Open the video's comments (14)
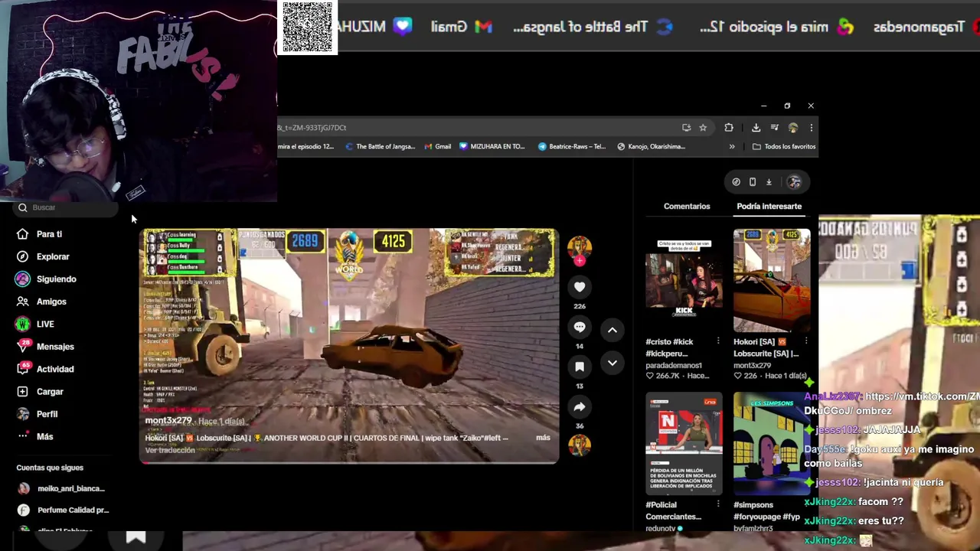The width and height of the screenshot is (980, 551). tap(580, 327)
